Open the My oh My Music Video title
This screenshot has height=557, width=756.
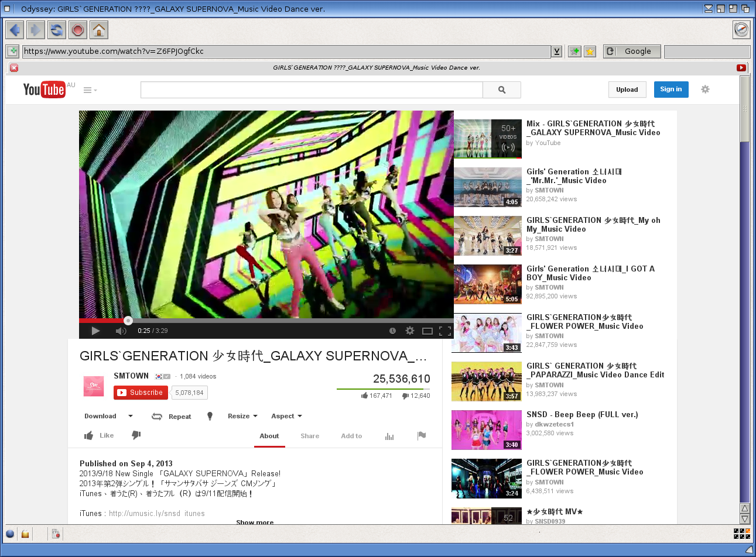[x=593, y=225]
